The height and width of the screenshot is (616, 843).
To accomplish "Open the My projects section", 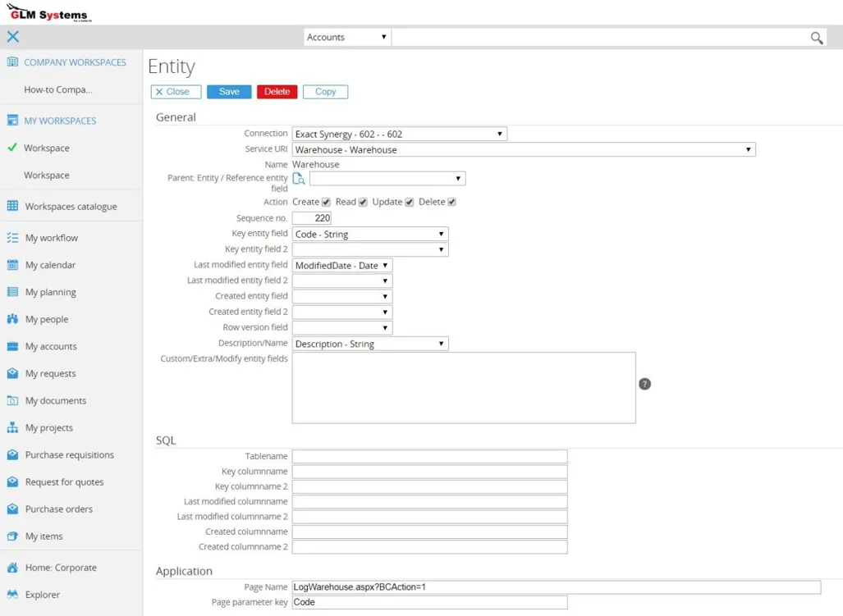I will point(51,427).
